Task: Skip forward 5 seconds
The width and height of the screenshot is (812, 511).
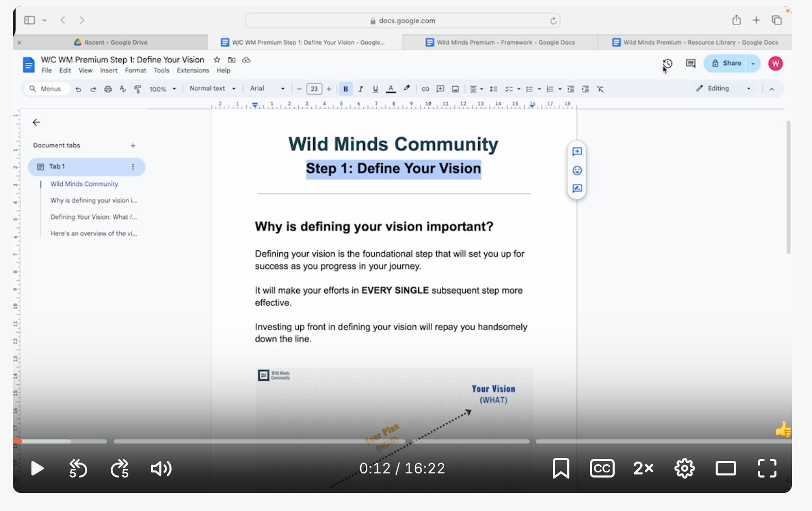Action: click(120, 468)
